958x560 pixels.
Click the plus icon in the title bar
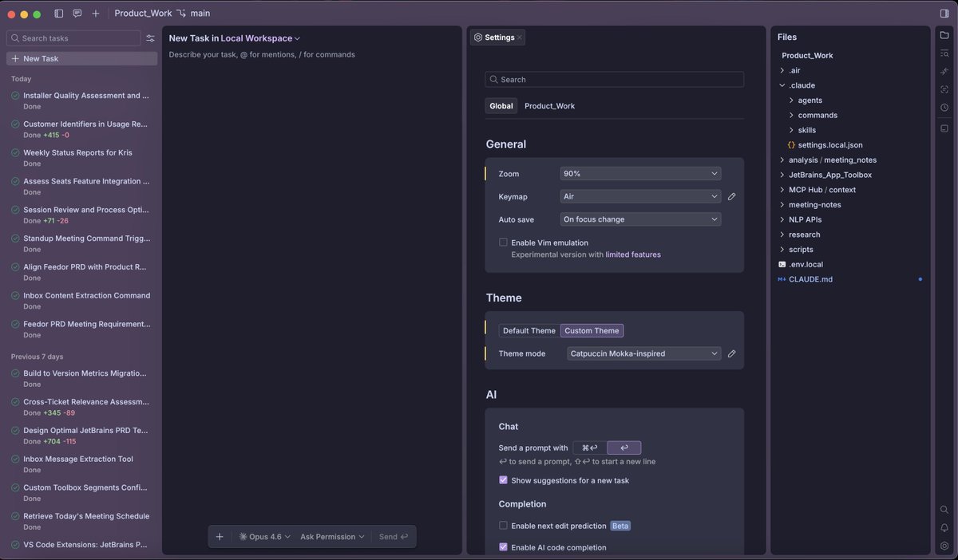point(96,14)
